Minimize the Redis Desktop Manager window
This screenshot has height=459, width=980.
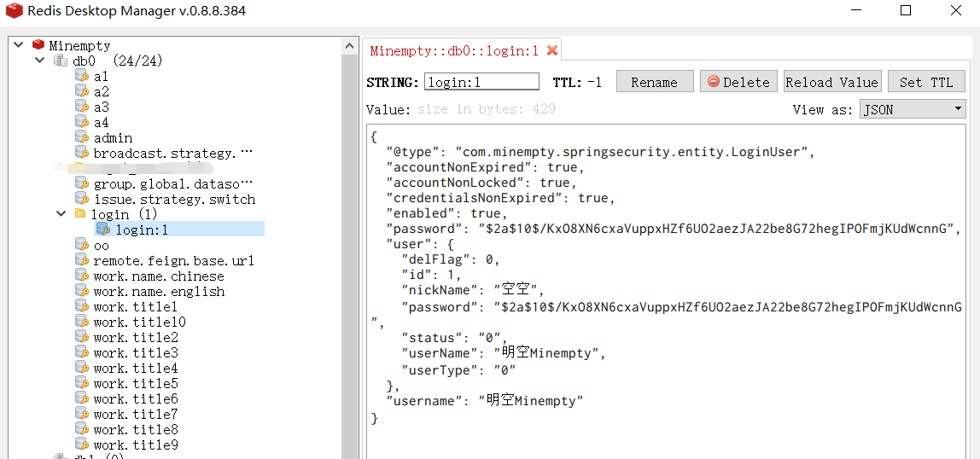point(856,10)
